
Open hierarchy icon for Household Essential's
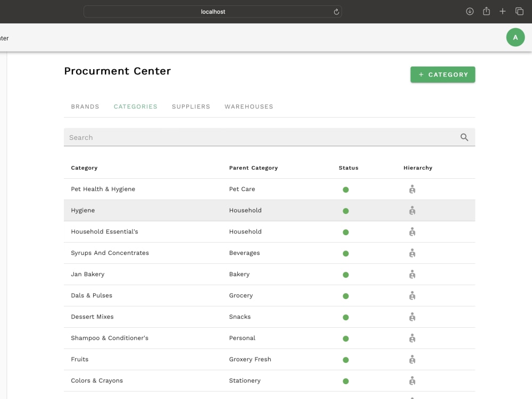click(x=412, y=232)
